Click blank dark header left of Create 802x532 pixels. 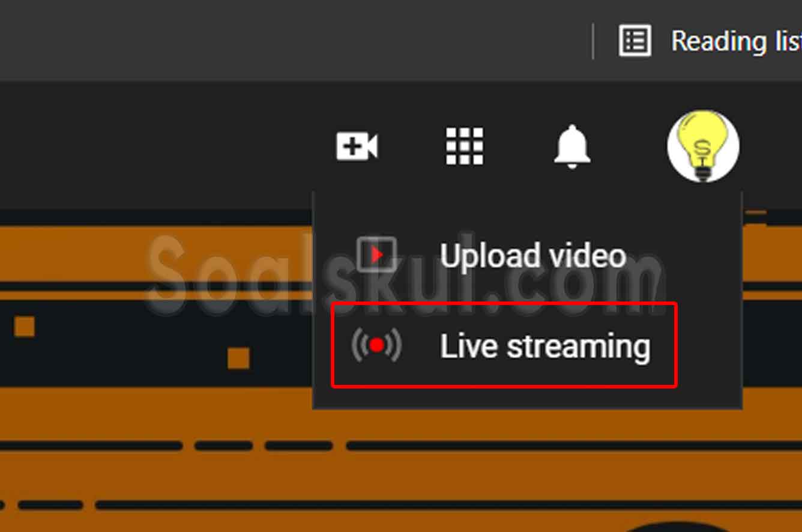(x=162, y=146)
